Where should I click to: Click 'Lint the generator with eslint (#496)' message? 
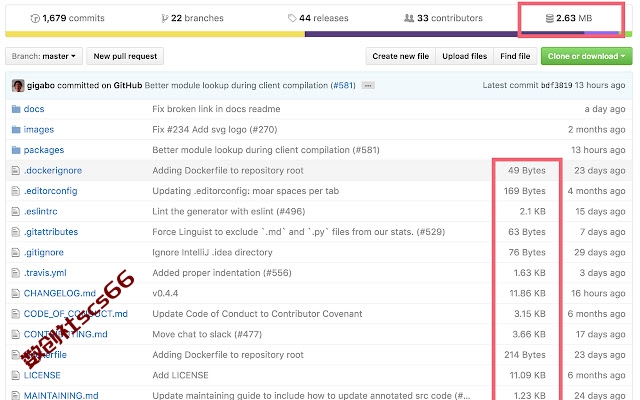[229, 211]
